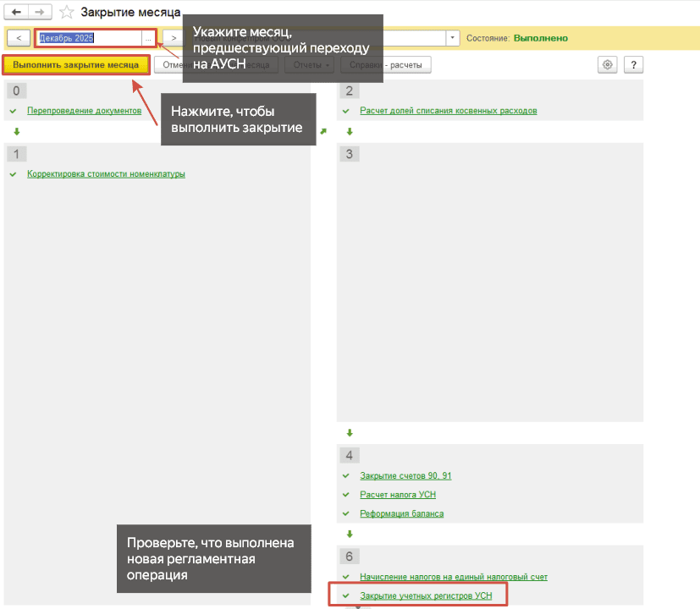This screenshot has height=609, width=700.
Task: Click the Декабрь 2025 period field
Action: [x=91, y=38]
